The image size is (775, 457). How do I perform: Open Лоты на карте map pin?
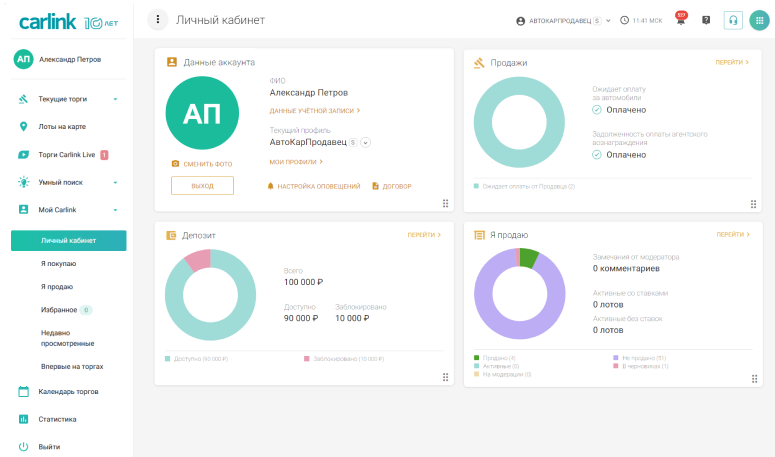pos(24,127)
